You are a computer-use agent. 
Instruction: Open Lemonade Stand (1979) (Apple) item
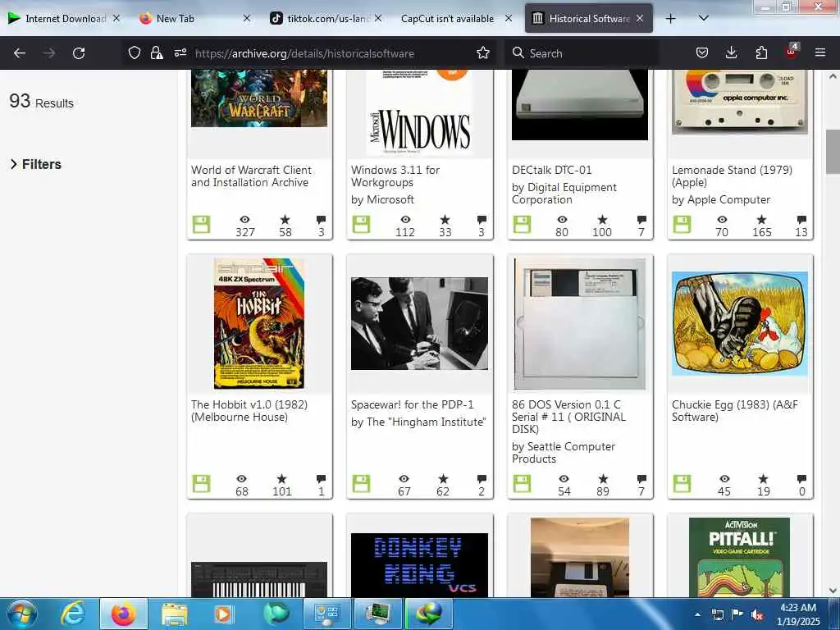pyautogui.click(x=732, y=176)
